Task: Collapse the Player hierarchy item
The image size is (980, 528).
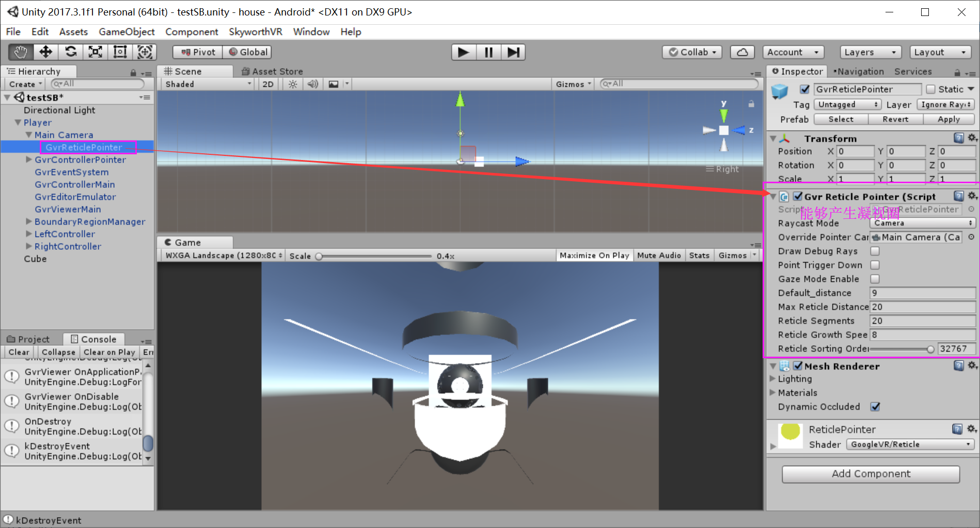Action: (x=19, y=122)
